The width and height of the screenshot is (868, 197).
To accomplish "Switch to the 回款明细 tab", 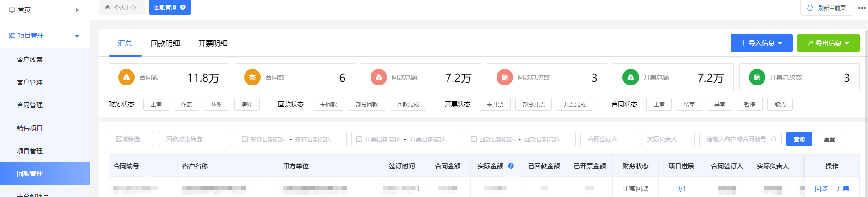I will (x=165, y=43).
